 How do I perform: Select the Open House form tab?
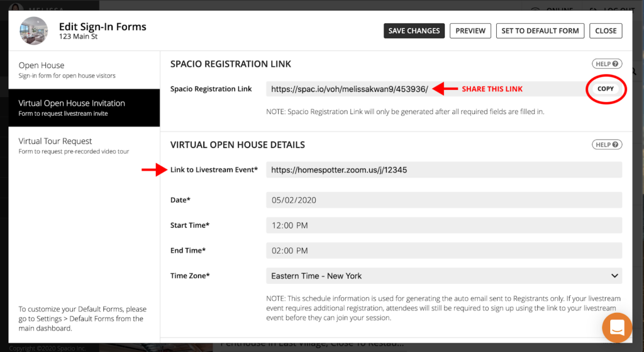click(x=84, y=70)
